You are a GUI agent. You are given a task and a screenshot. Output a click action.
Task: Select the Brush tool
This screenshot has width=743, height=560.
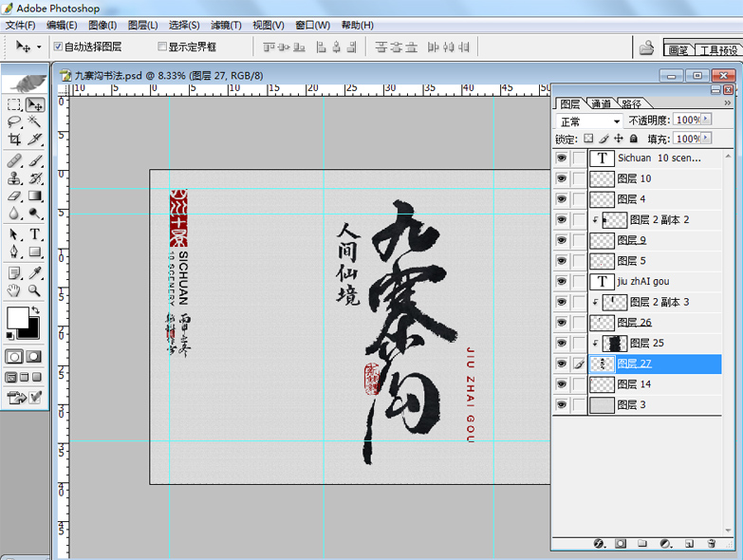(x=34, y=161)
